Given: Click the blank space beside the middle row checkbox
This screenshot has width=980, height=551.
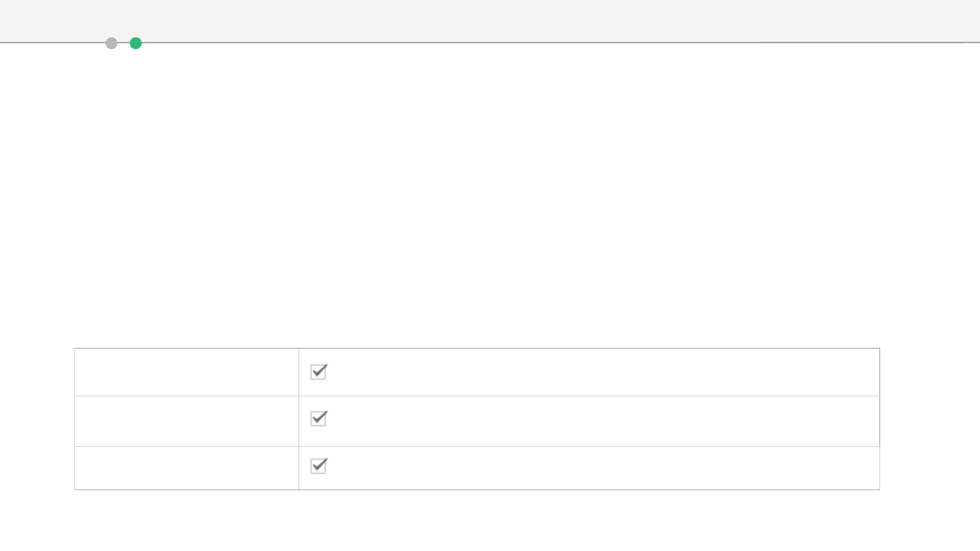Looking at the screenshot, I should click(603, 421).
